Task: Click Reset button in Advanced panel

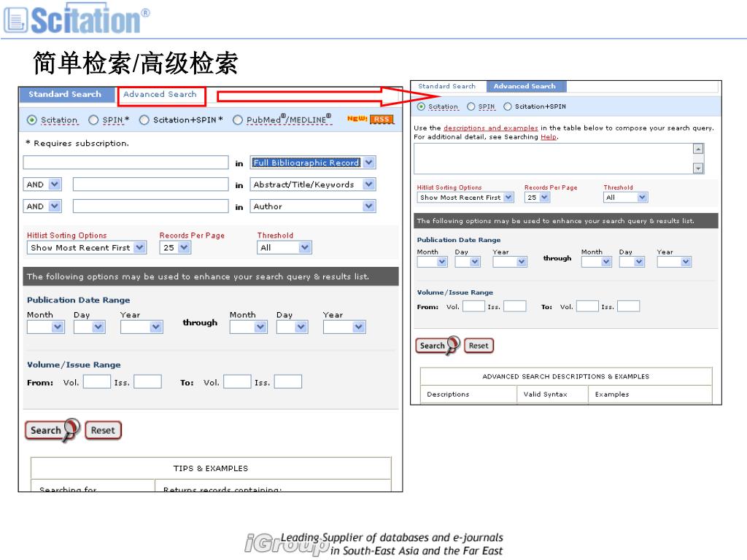Action: (479, 346)
